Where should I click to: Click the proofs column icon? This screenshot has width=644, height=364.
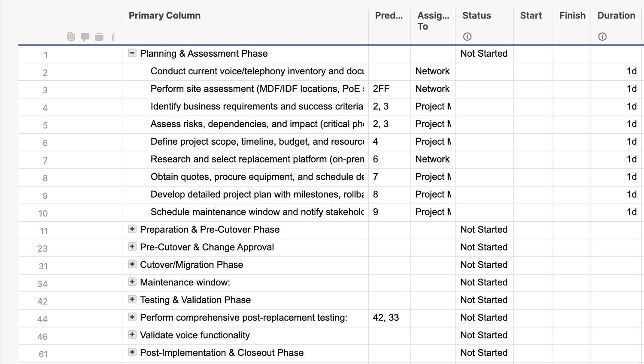pos(99,37)
